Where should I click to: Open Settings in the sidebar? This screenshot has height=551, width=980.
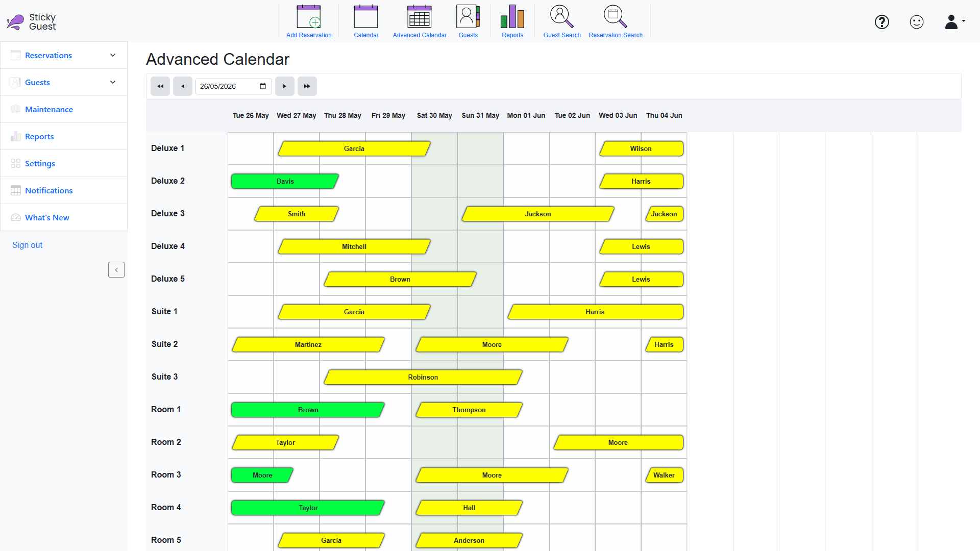pyautogui.click(x=64, y=163)
